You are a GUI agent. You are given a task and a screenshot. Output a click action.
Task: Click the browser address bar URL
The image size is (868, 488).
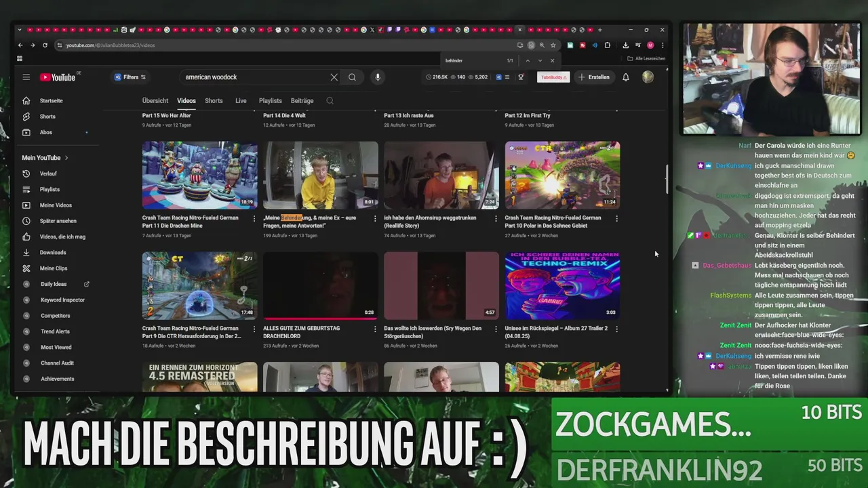click(x=111, y=45)
